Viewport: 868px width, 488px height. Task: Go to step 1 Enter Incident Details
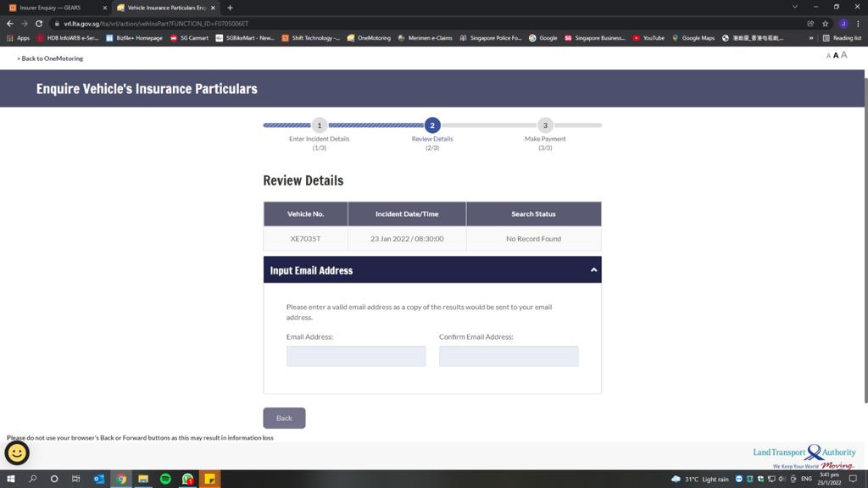point(319,125)
